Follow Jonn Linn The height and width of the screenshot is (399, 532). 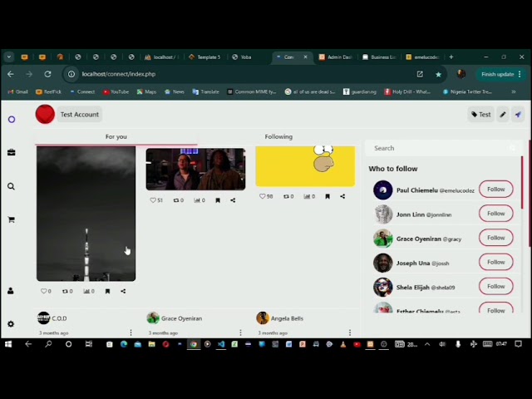point(496,214)
